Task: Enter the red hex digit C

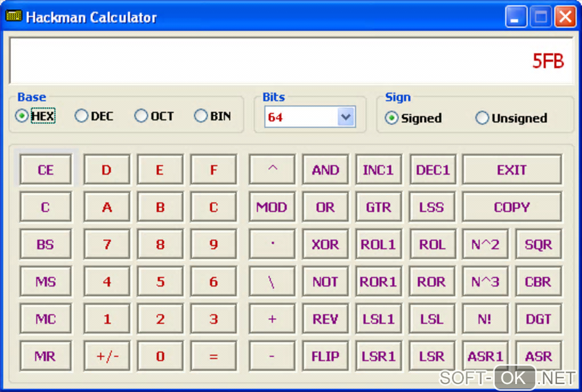Action: [x=213, y=207]
